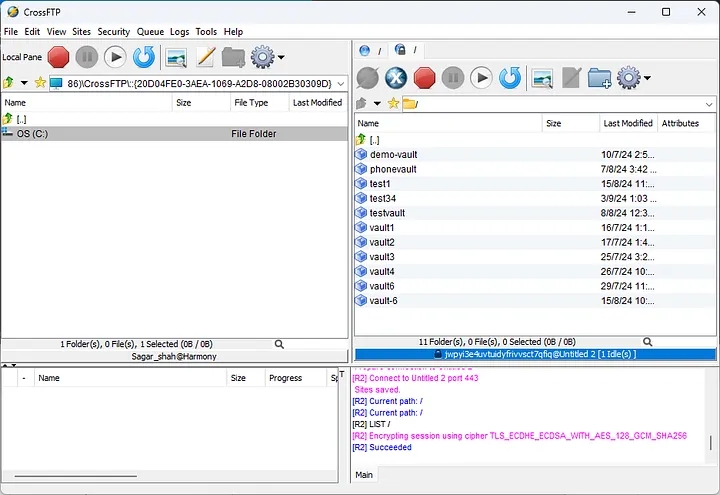Select the OS (C:) folder row
This screenshot has height=495, width=720.
pos(174,134)
